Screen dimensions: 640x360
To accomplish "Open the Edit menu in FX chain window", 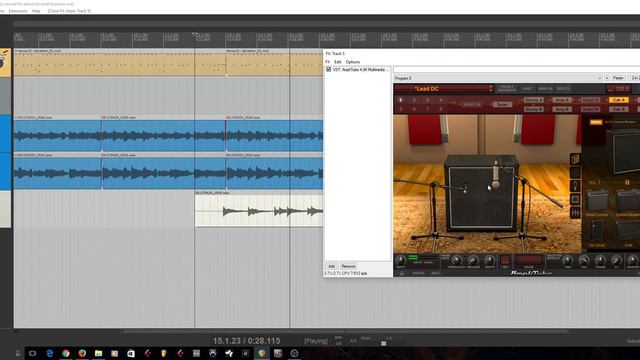I will tap(338, 62).
